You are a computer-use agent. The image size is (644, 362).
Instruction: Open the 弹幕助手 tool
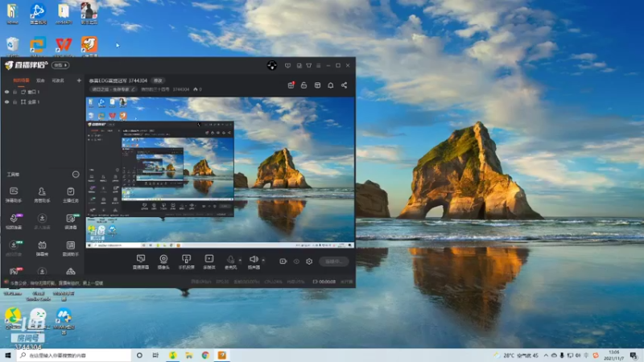coord(14,195)
